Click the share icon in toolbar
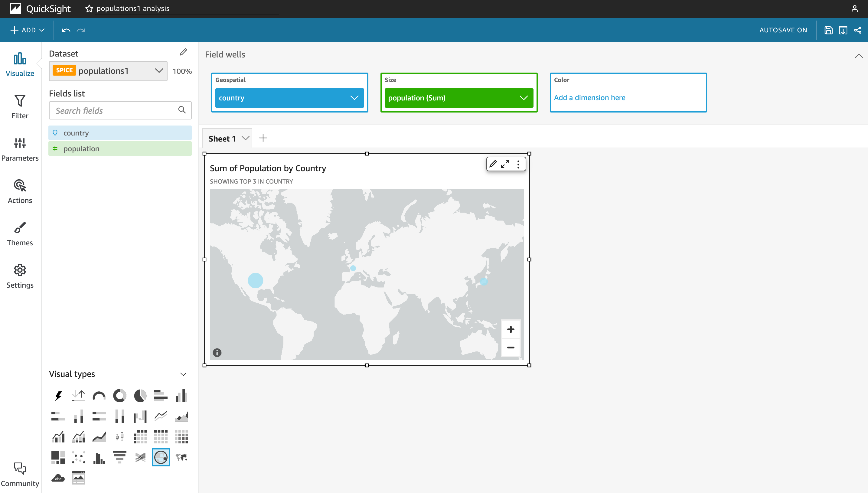This screenshot has width=868, height=493. tap(858, 30)
